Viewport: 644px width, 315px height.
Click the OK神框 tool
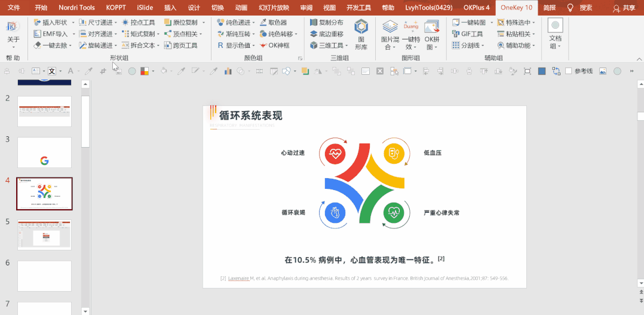(x=274, y=45)
